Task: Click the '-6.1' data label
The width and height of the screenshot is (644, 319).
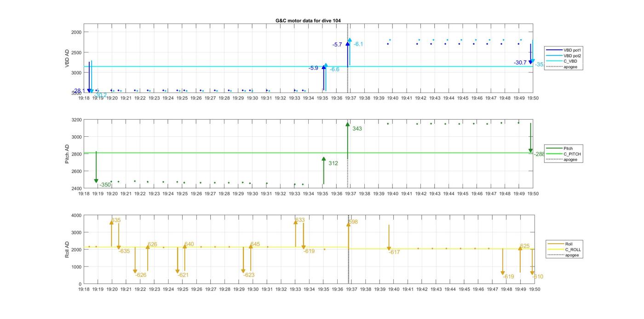Action: pos(358,44)
